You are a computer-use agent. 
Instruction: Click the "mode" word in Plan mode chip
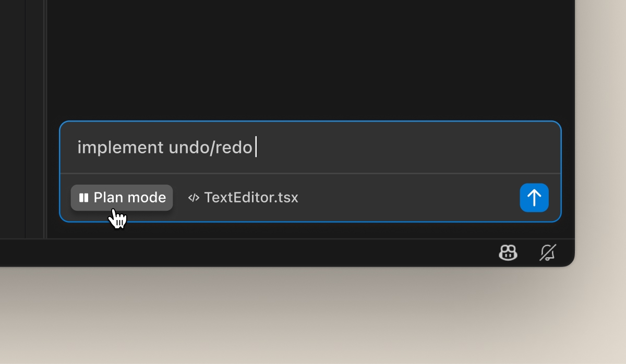[x=147, y=198]
